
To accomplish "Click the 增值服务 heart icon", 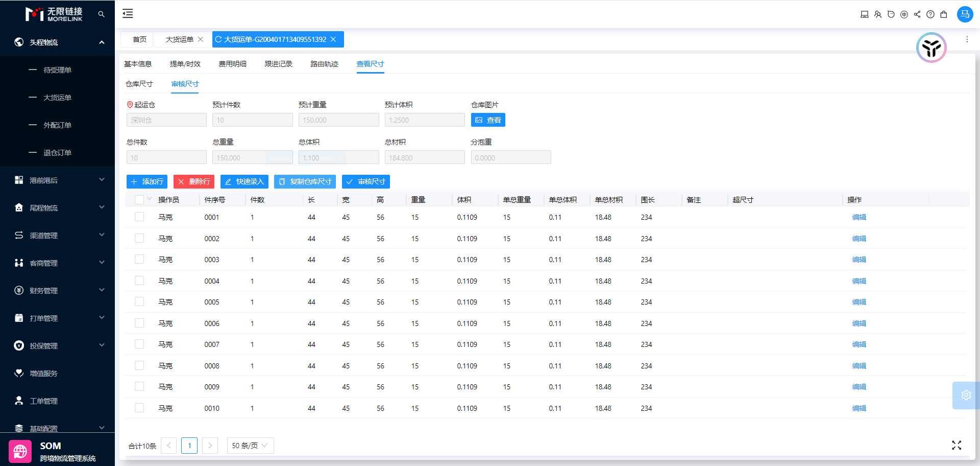I will pyautogui.click(x=19, y=373).
